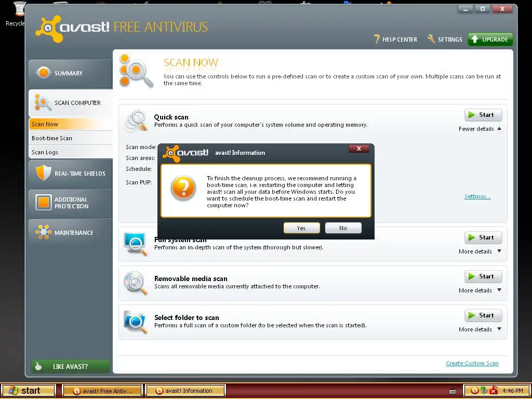This screenshot has width=532, height=399.
Task: Click the Select folder to scan icon
Action: click(136, 322)
